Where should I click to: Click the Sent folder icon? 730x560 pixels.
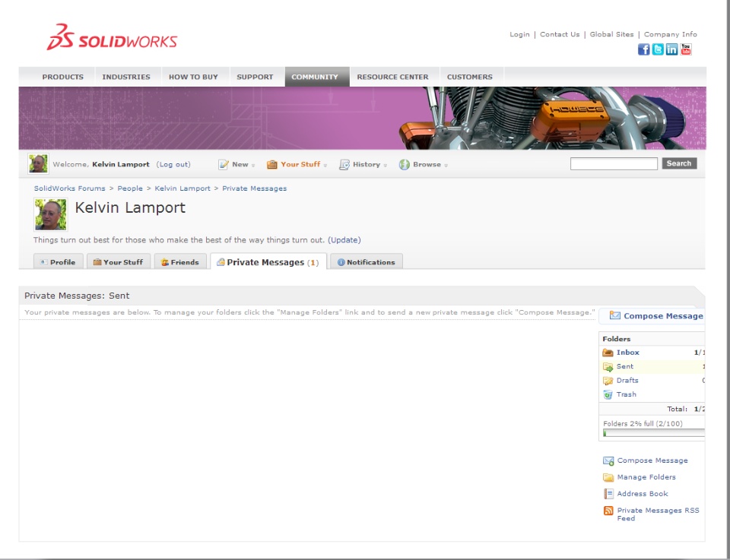[608, 366]
